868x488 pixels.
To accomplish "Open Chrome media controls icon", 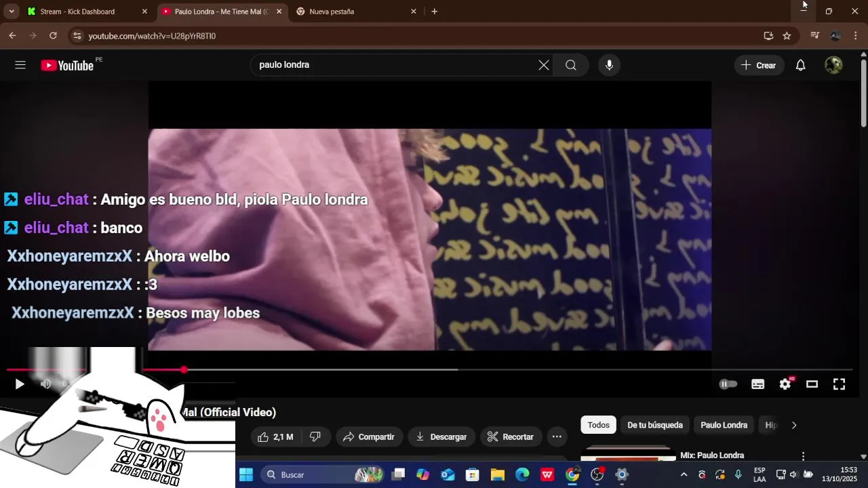I will pyautogui.click(x=815, y=36).
